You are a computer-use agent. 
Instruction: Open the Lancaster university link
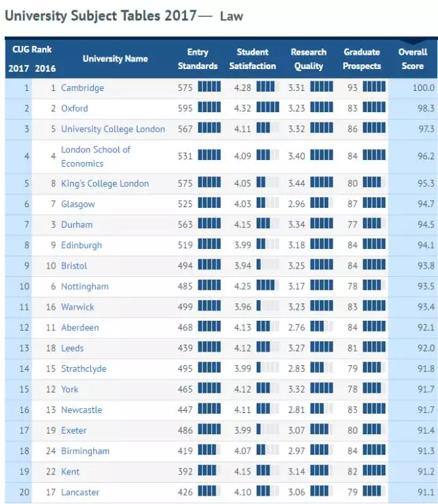click(x=80, y=492)
